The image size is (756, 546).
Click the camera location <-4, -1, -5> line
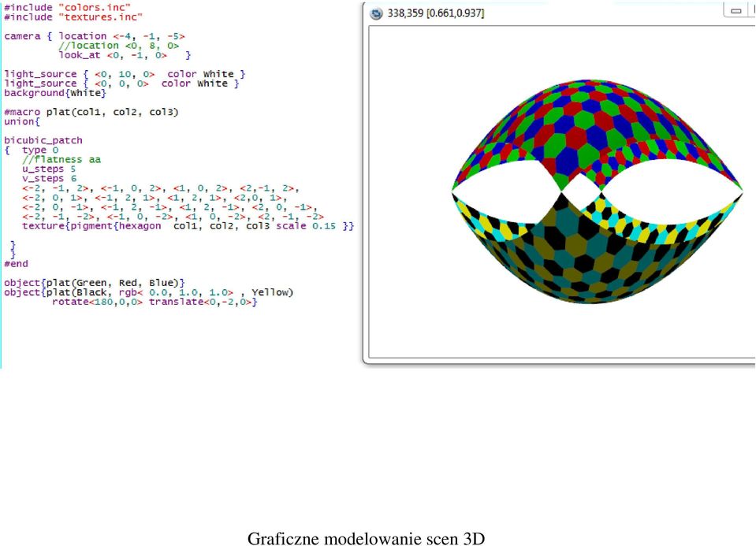tap(95, 36)
